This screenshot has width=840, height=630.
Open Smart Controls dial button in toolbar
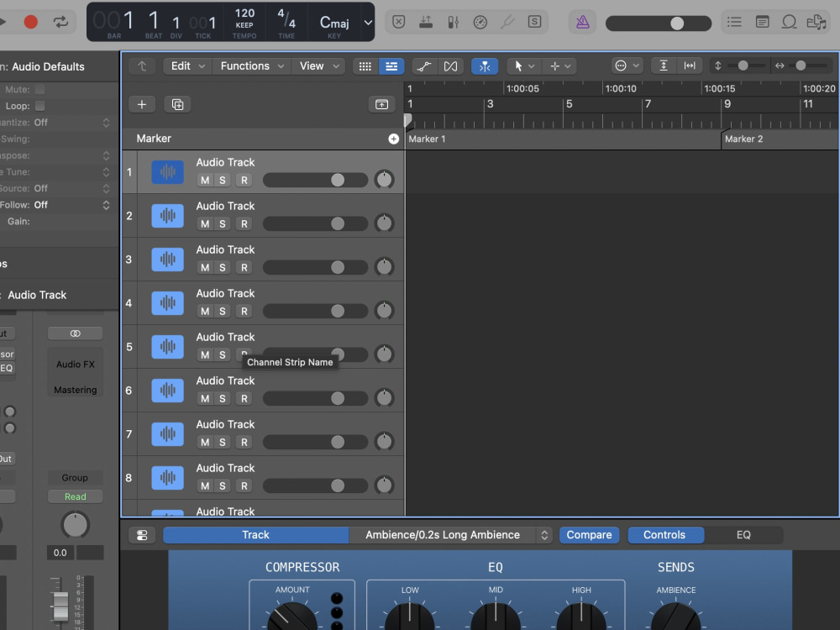(x=480, y=22)
